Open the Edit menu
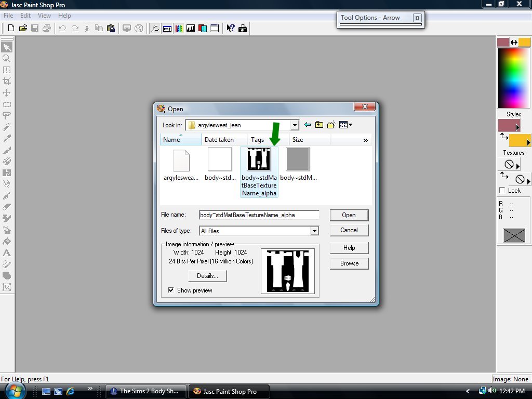The image size is (532, 399). click(x=25, y=16)
